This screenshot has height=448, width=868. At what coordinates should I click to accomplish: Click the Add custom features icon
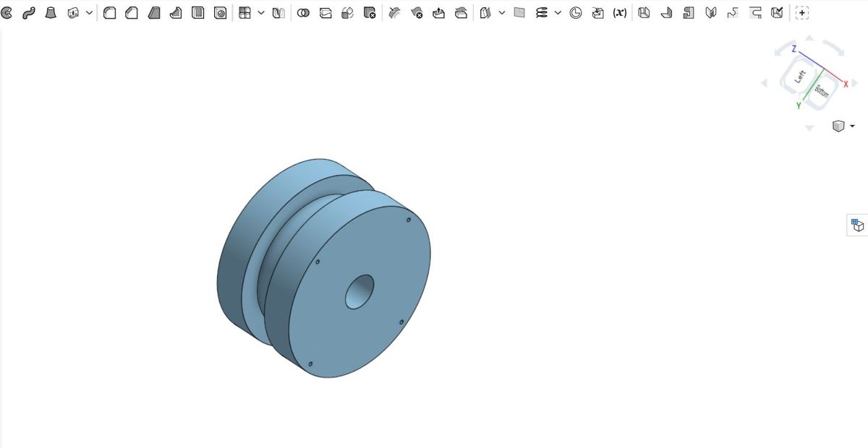tap(802, 13)
